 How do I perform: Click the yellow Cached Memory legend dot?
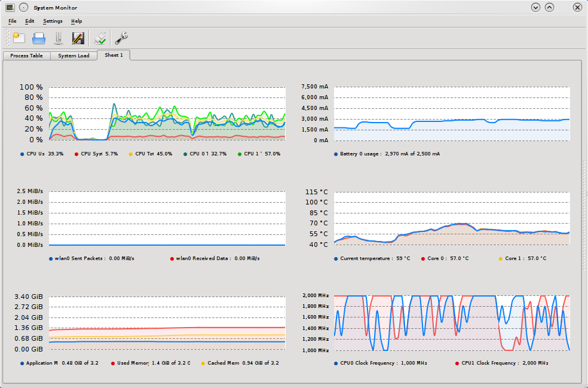tap(203, 363)
